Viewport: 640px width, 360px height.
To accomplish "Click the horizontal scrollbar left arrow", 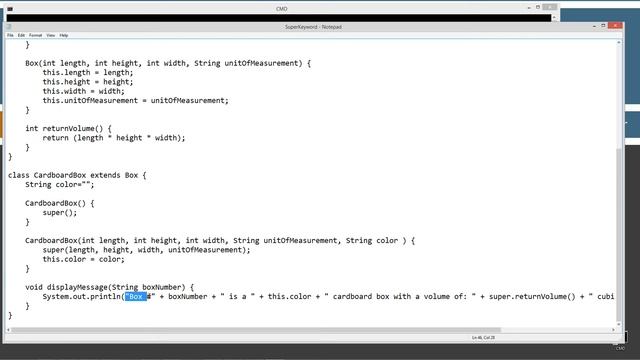I will [8, 330].
